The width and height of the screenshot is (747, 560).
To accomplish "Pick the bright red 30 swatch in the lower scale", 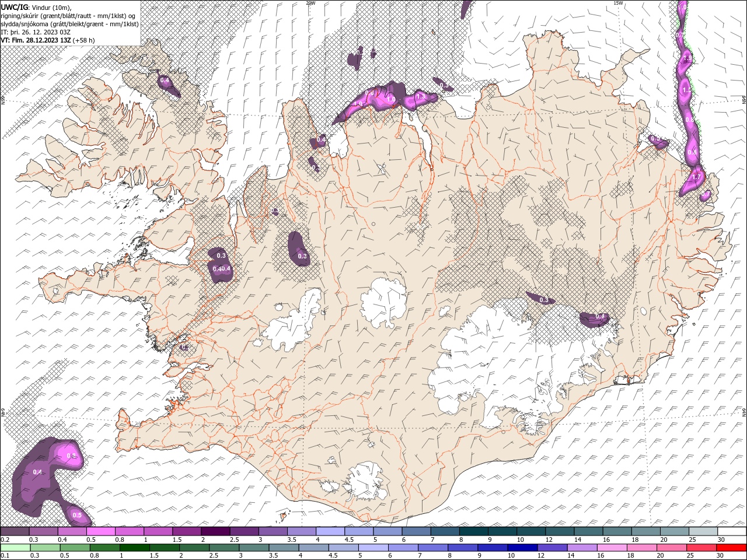I will click(x=731, y=548).
